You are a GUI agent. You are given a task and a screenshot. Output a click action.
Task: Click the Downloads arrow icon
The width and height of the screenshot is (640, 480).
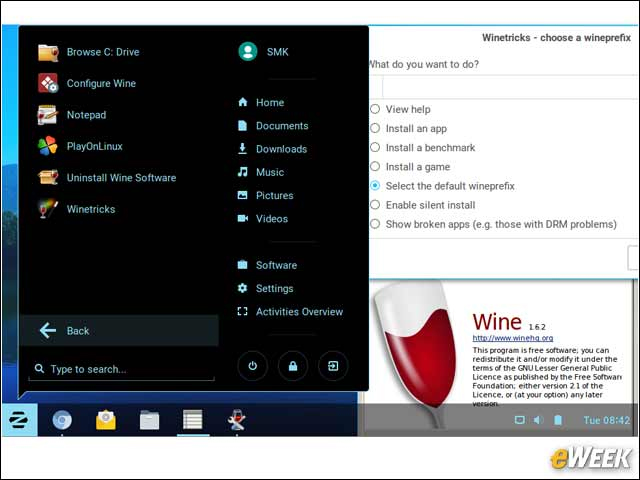pos(242,149)
